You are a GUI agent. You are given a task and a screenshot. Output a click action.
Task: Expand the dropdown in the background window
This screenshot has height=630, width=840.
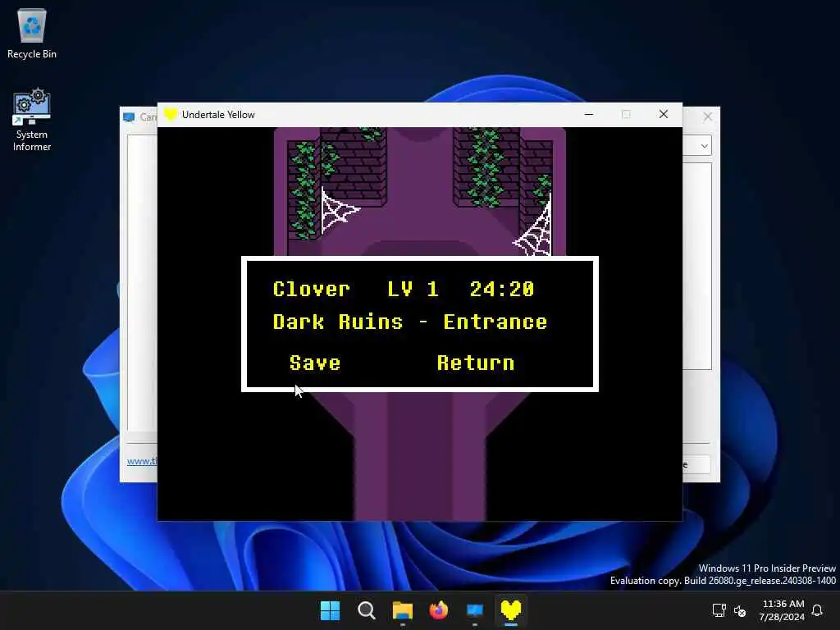(x=705, y=146)
